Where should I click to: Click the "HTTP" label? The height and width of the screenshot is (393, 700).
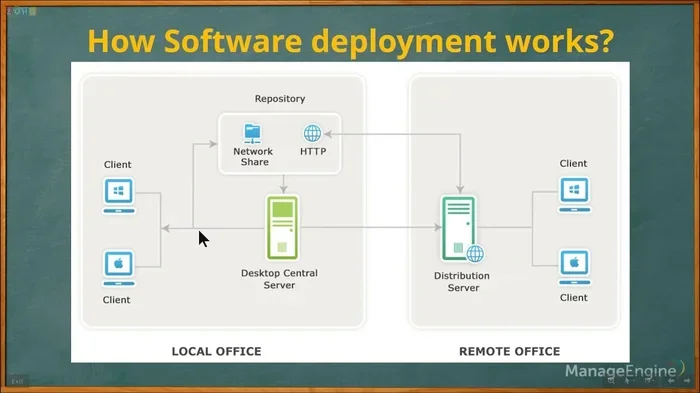tap(313, 152)
